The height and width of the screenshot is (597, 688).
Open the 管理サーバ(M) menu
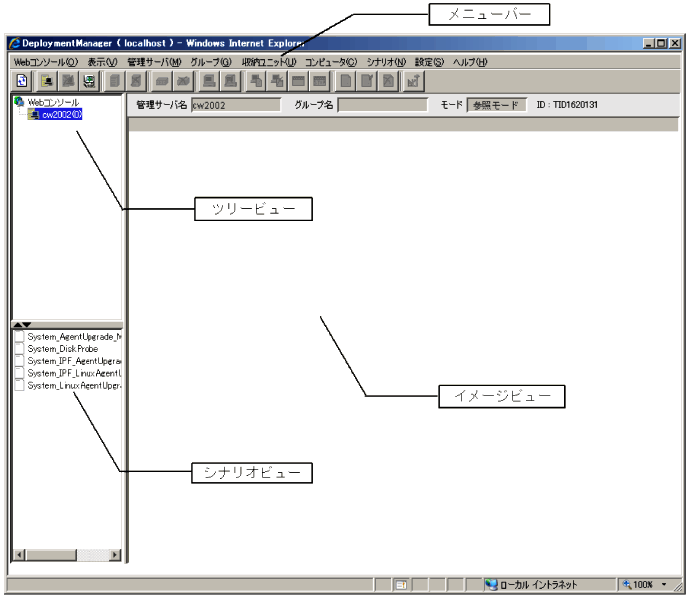tap(154, 62)
